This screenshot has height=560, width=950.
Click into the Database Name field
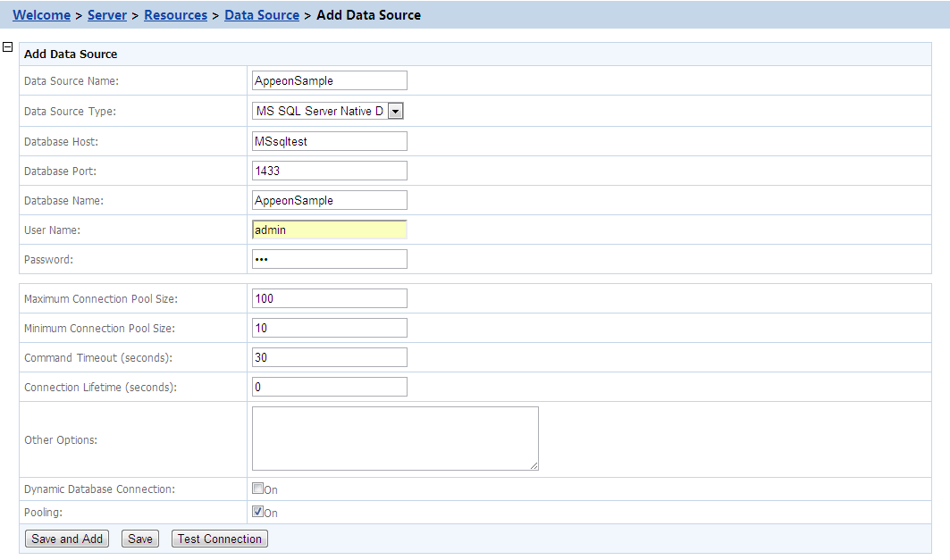pos(329,200)
